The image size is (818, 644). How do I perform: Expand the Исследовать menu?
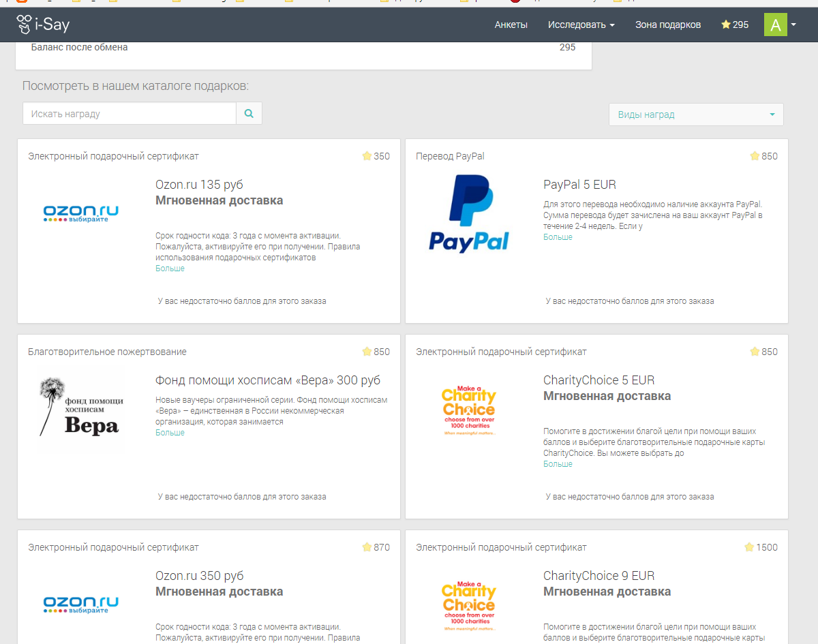581,25
